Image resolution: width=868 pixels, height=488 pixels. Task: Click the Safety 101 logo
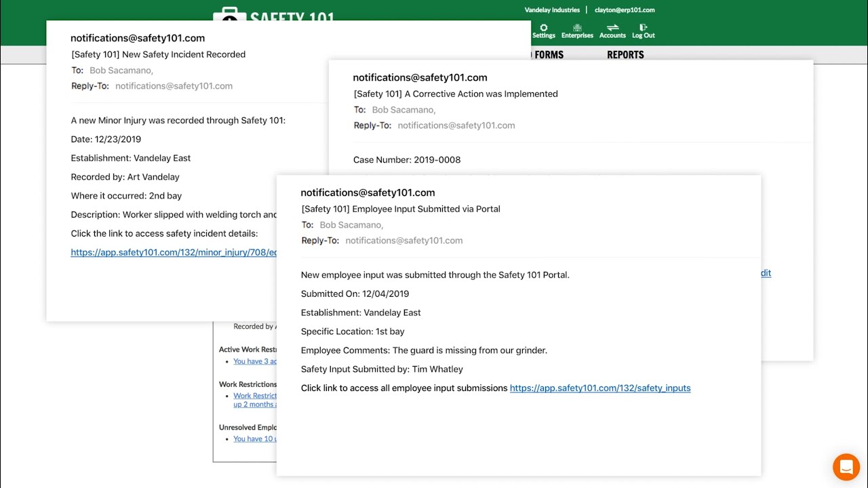273,14
